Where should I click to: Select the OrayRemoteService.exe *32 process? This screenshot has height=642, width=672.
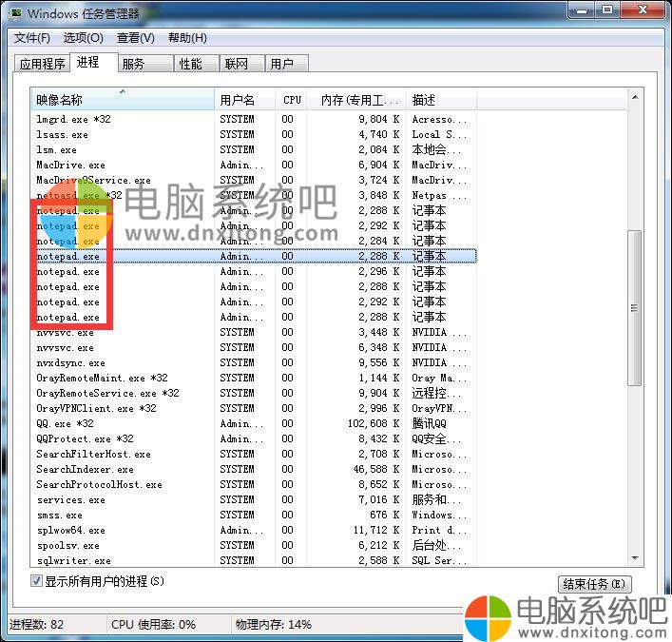click(253, 393)
